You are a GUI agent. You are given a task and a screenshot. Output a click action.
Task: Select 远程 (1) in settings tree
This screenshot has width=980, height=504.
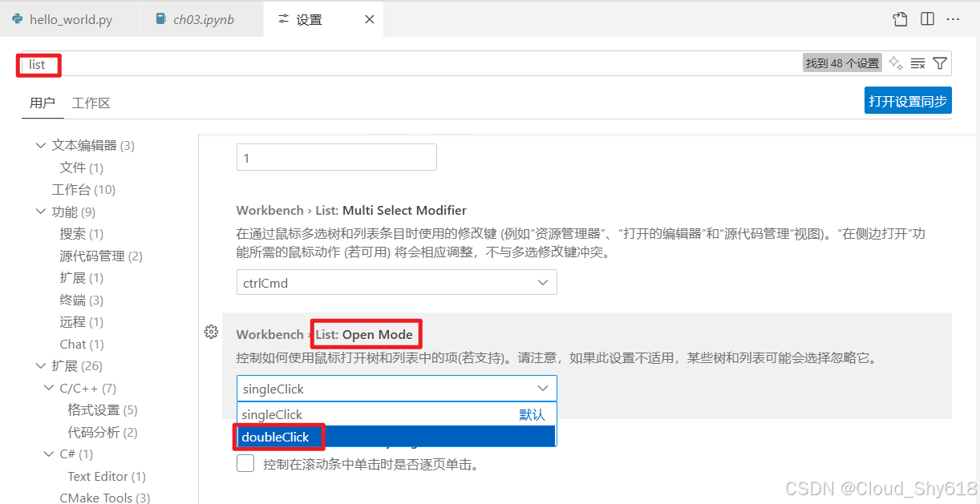81,322
